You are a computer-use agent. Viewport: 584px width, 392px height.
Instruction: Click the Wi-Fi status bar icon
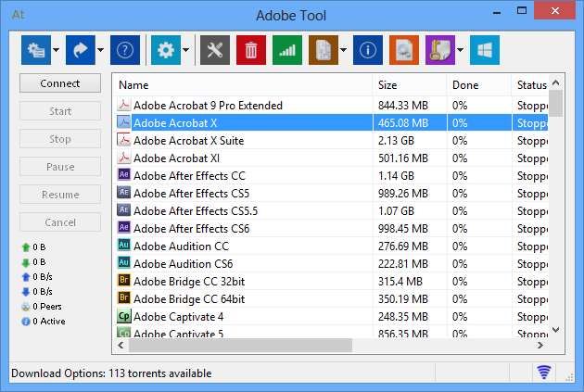(544, 372)
